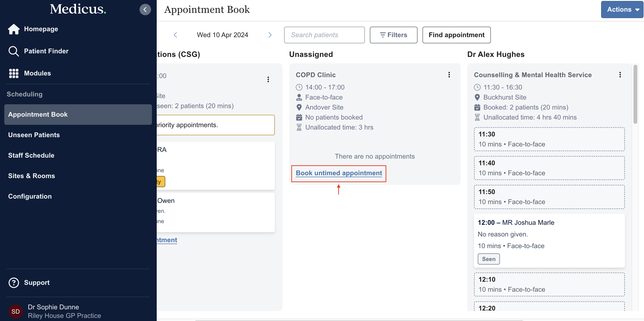644x321 pixels.
Task: Open Staff Schedule in sidebar
Action: click(31, 155)
